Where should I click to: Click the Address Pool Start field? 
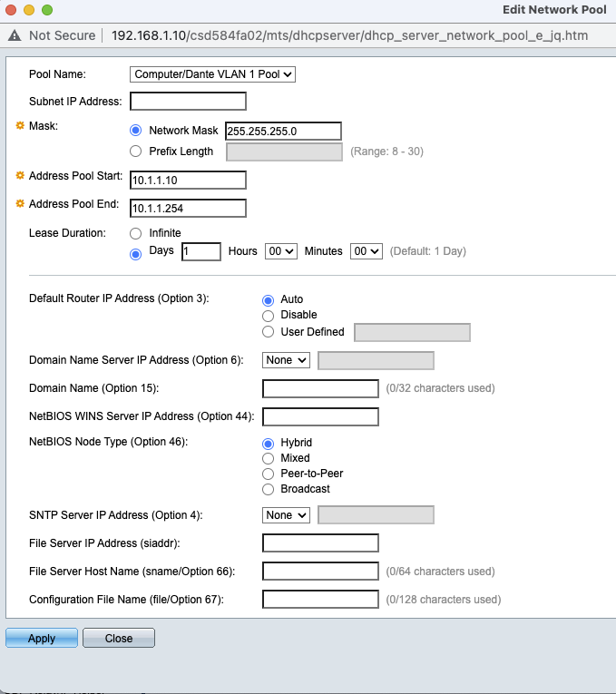(x=188, y=181)
